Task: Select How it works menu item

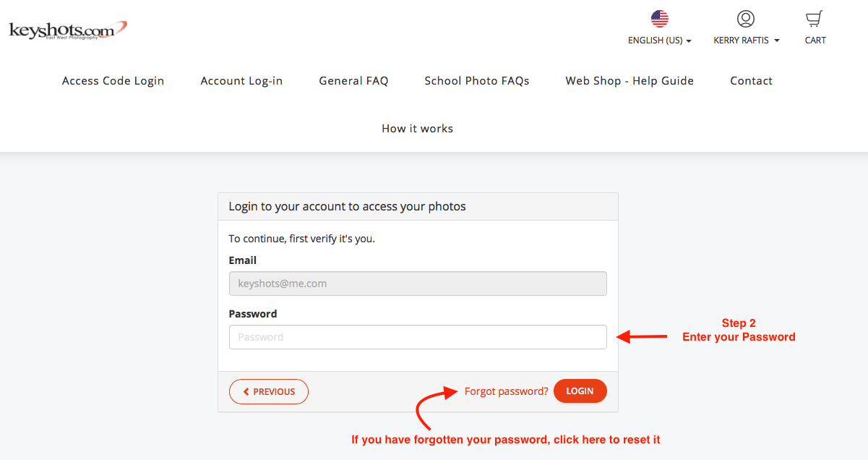Action: pos(417,129)
